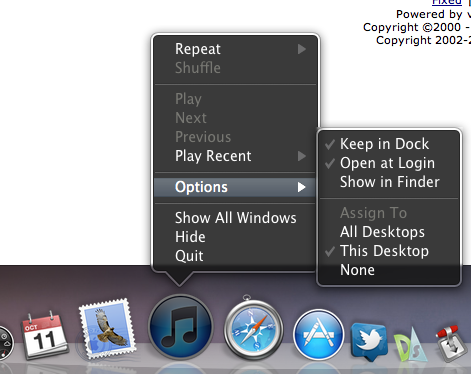Expand the Repeat submenu
Viewport: 471px width, 374px height.
click(235, 49)
